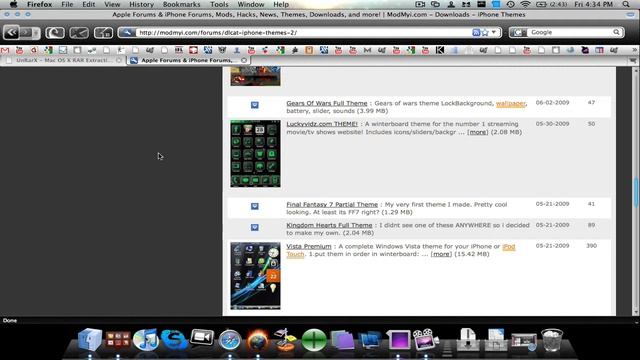Image resolution: width=640 pixels, height=360 pixels.
Task: Open Gears Of Wars Full Theme link
Action: (x=327, y=103)
